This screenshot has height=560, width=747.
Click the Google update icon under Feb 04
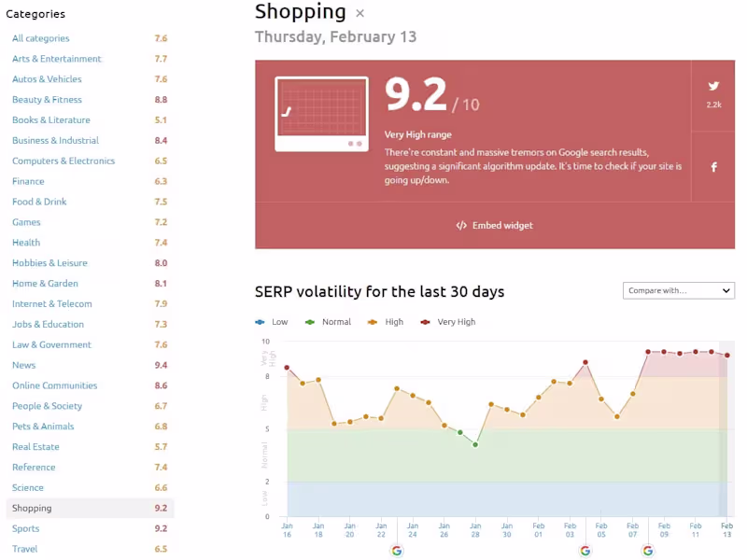tap(585, 551)
